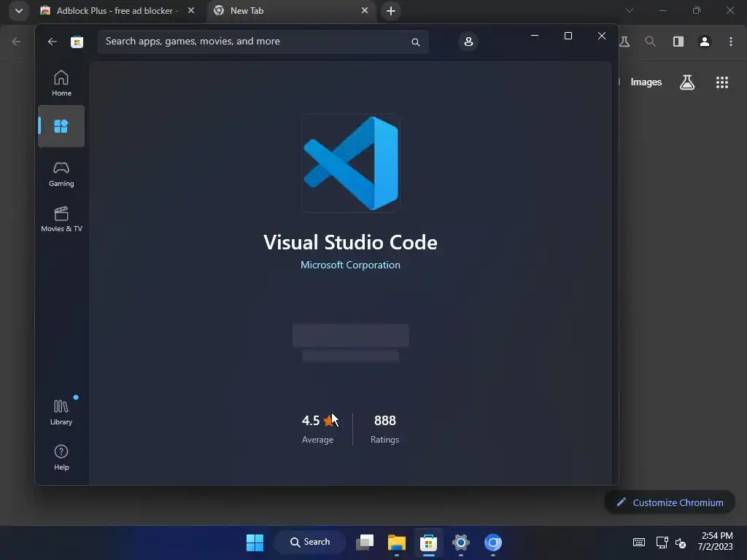Screen dimensions: 747x560
Task: Open the Gaming section in Store sidebar
Action: (61, 174)
